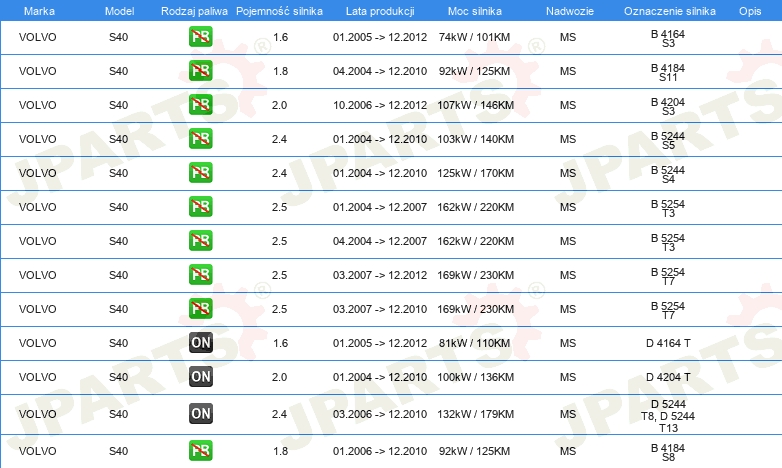The width and height of the screenshot is (782, 468).
Task: Click the 125kW / 170KM power cell
Action: [x=475, y=173]
